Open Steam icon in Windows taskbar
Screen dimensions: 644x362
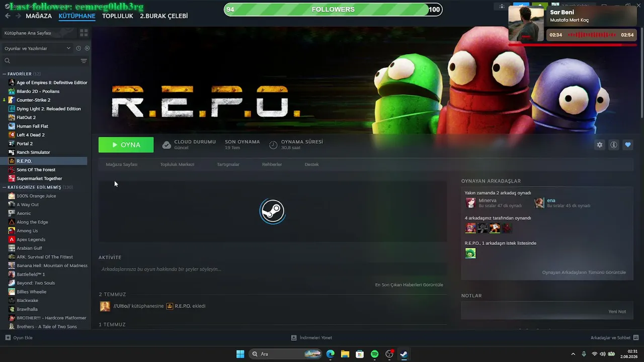tap(404, 354)
